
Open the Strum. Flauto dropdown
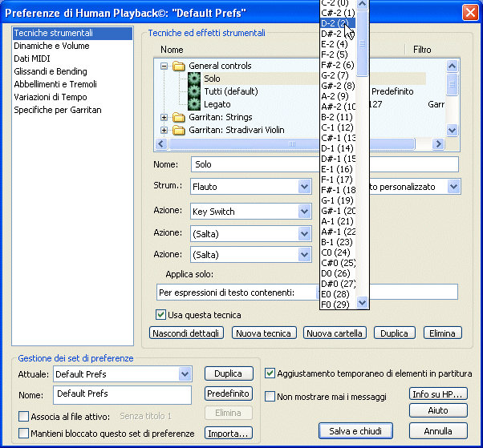coord(304,187)
